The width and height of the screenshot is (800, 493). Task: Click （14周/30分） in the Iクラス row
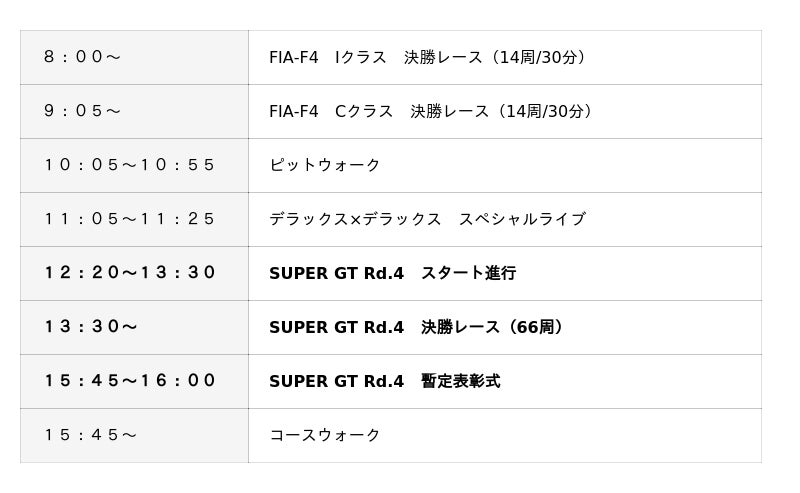pos(537,57)
